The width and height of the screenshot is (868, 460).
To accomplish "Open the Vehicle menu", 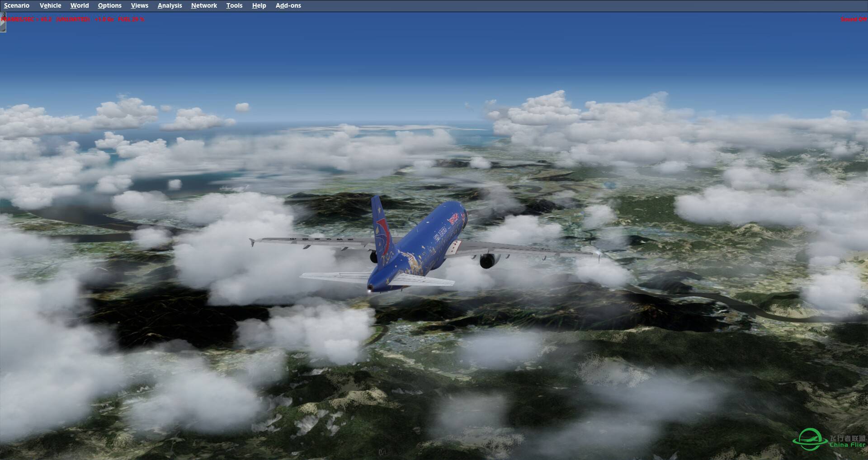I will tap(50, 5).
